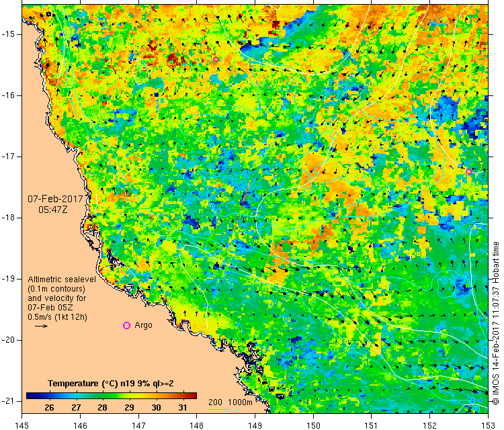Click the '26' colorbar tick label

click(49, 408)
